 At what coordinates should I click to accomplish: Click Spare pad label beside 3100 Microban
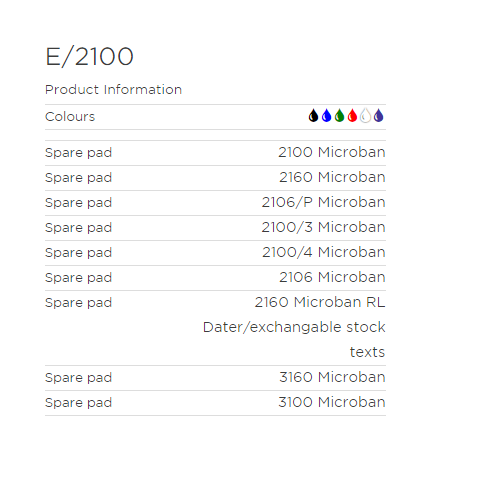(78, 403)
